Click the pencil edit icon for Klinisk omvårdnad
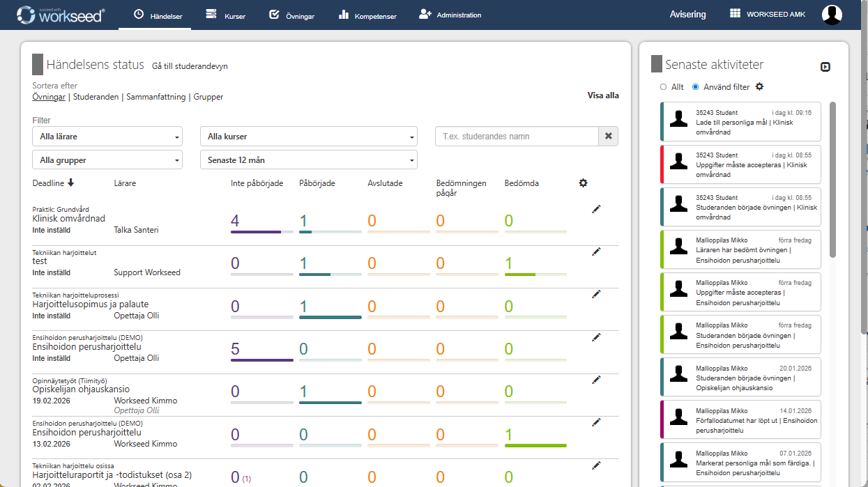The width and height of the screenshot is (868, 487). click(596, 209)
